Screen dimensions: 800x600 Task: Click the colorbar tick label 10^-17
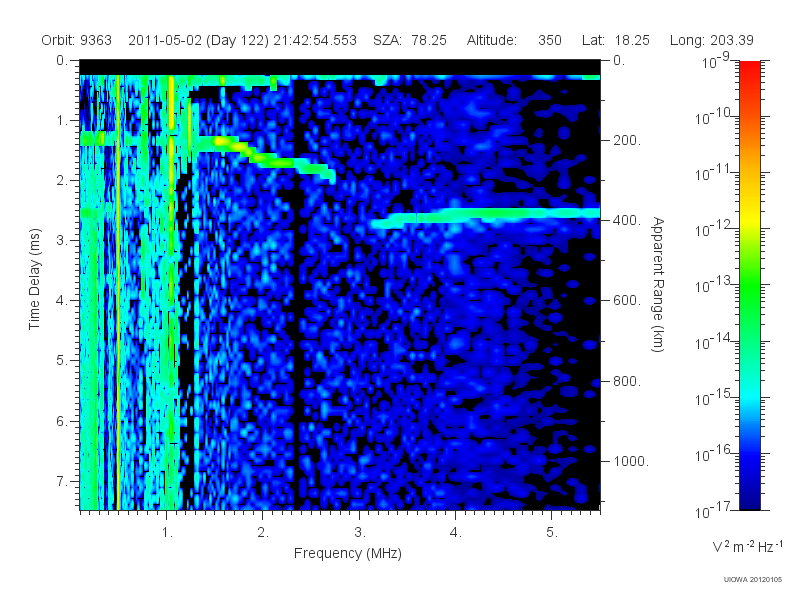713,510
